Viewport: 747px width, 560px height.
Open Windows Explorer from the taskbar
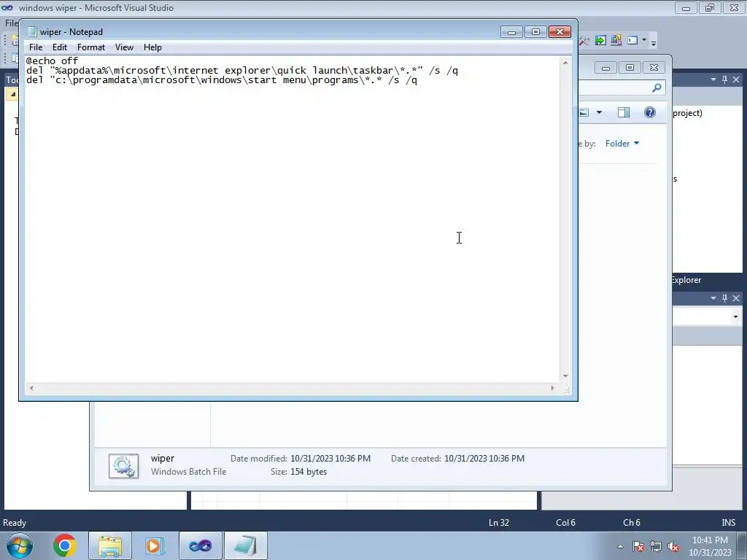coord(110,545)
